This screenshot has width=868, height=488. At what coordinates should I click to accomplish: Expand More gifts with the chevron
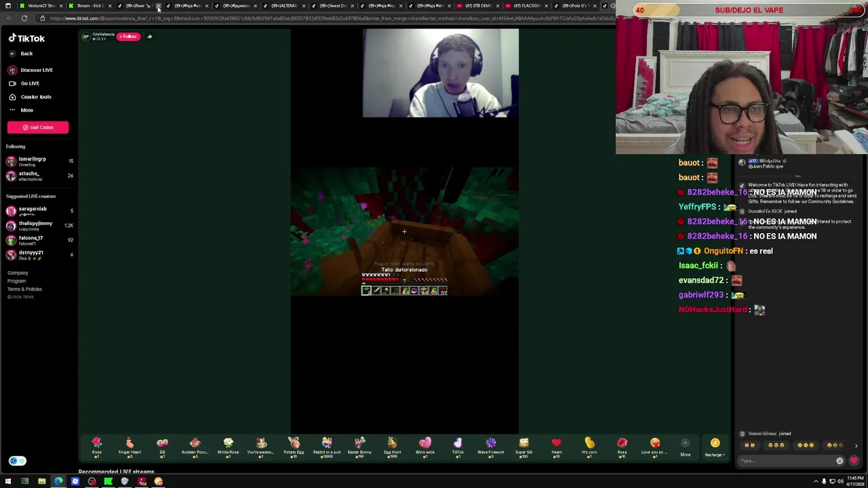pos(686,447)
